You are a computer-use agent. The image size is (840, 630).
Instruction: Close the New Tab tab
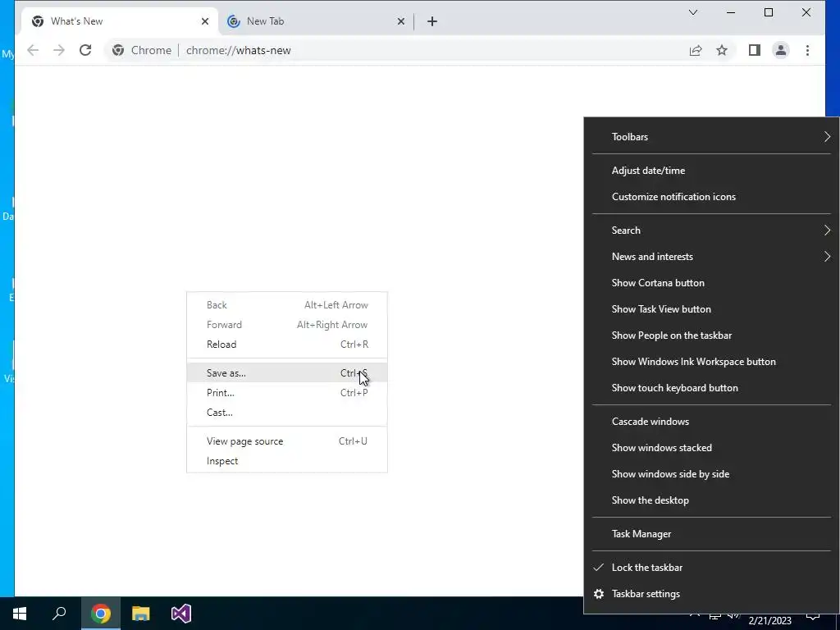click(x=400, y=21)
